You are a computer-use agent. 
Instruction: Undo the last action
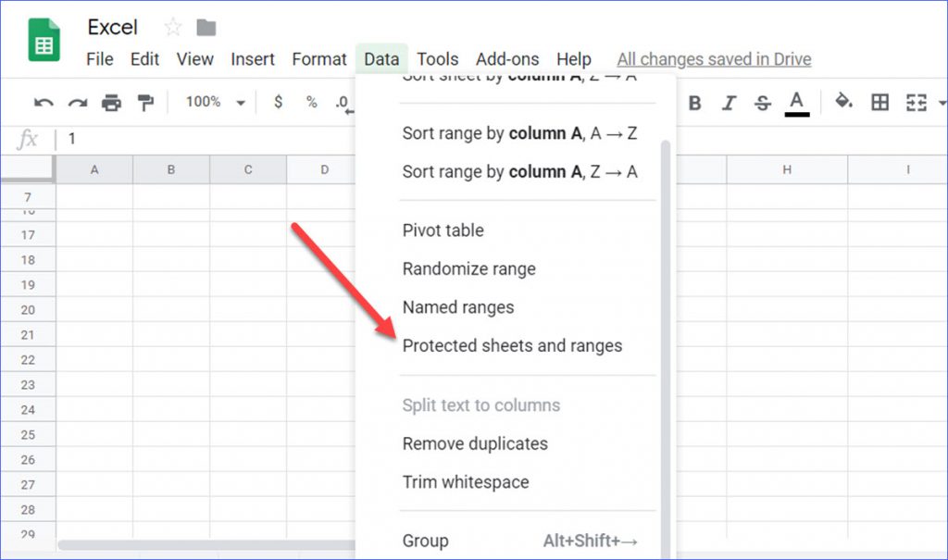point(43,102)
